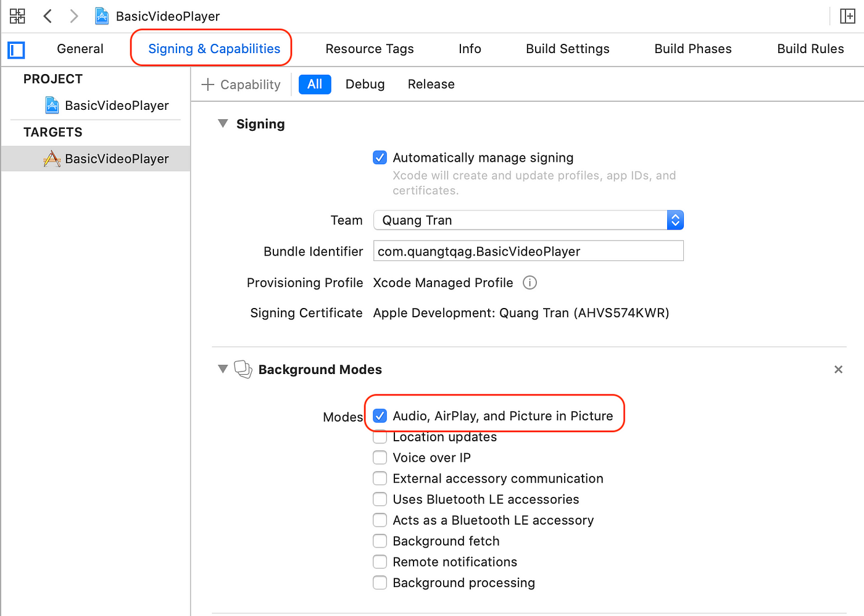Open the Info tab

pos(470,49)
